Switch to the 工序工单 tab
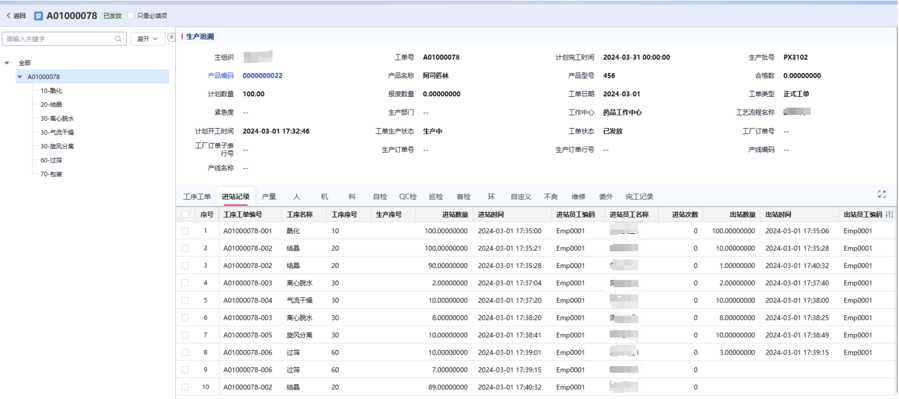Screen dimensions: 899x399 tap(197, 197)
